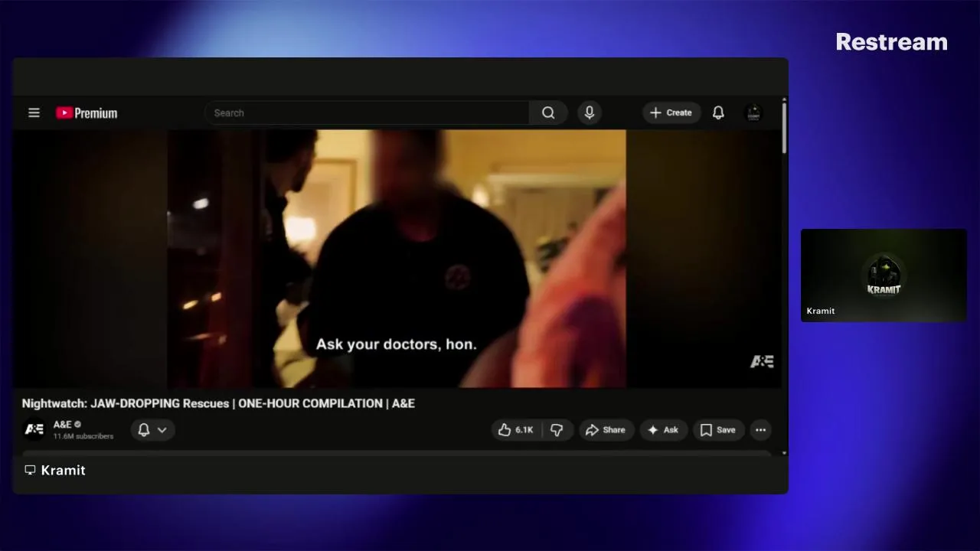Start voice search with the microphone icon
The image size is (980, 551).
click(590, 112)
